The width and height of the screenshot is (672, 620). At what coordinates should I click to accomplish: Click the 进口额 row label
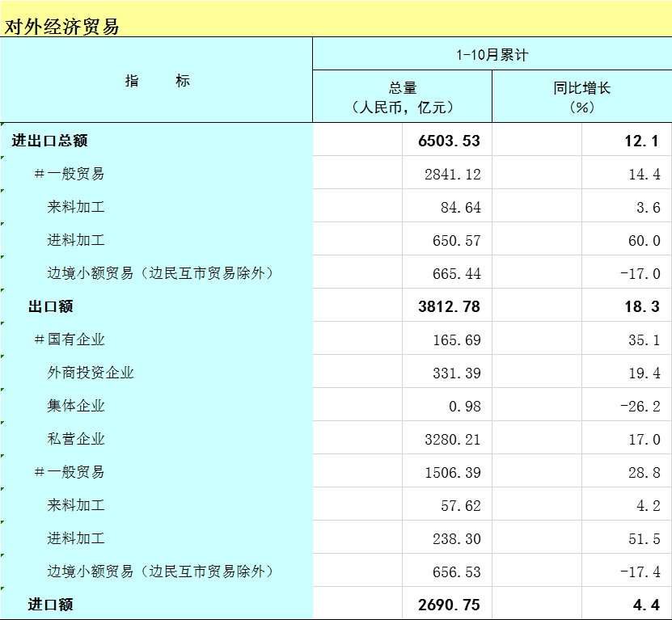pyautogui.click(x=51, y=604)
